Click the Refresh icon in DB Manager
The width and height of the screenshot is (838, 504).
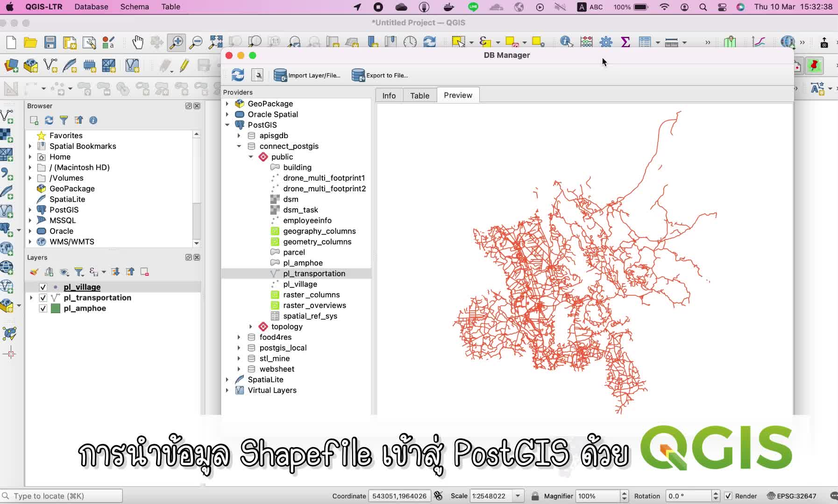[238, 75]
